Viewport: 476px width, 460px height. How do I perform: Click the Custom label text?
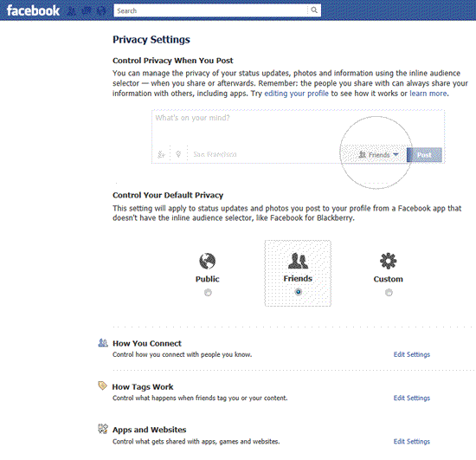tap(389, 279)
